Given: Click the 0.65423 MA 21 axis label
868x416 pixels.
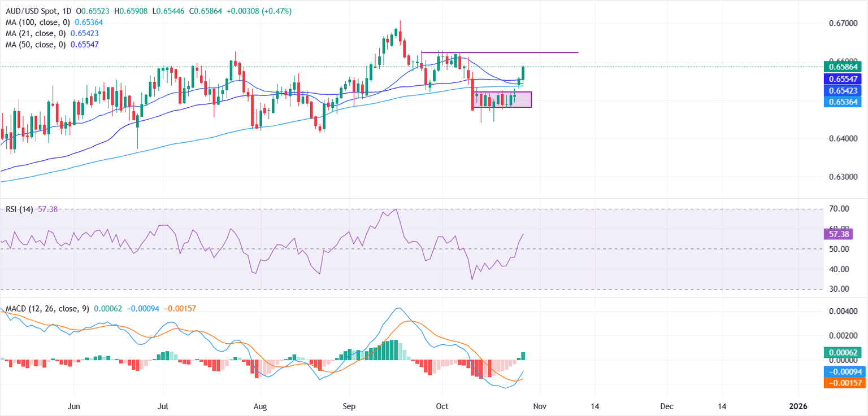Looking at the screenshot, I should [844, 90].
